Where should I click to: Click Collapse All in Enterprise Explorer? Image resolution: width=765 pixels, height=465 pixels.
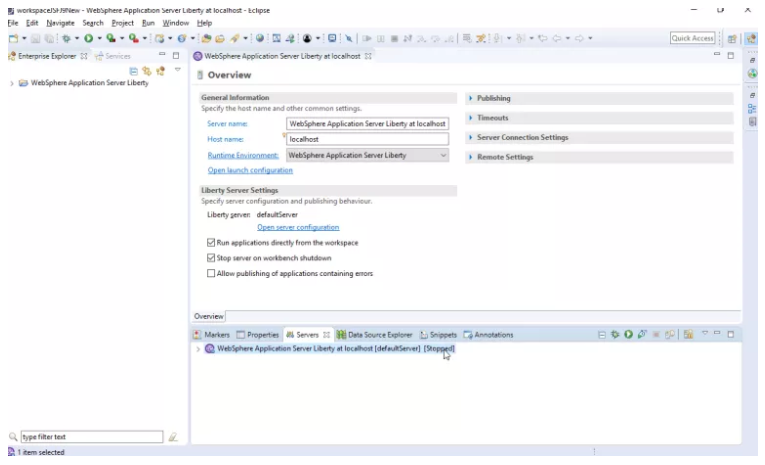tap(135, 70)
